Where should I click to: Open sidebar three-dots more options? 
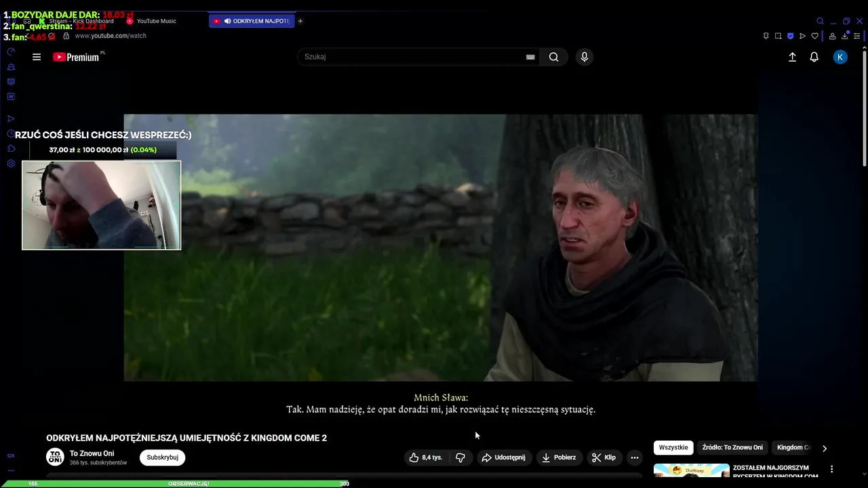11,470
